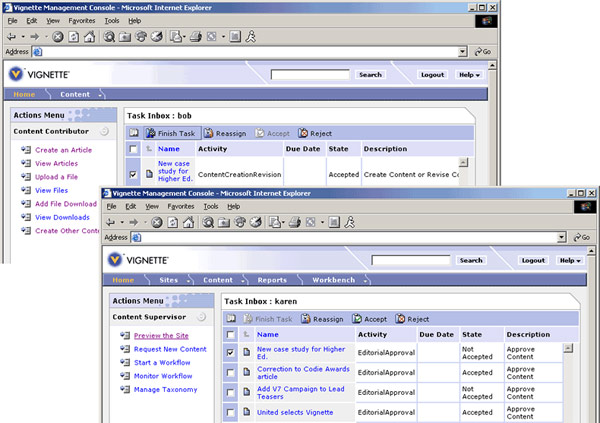Click the Address field in karen's browser window
The width and height of the screenshot is (600, 423).
[x=349, y=237]
